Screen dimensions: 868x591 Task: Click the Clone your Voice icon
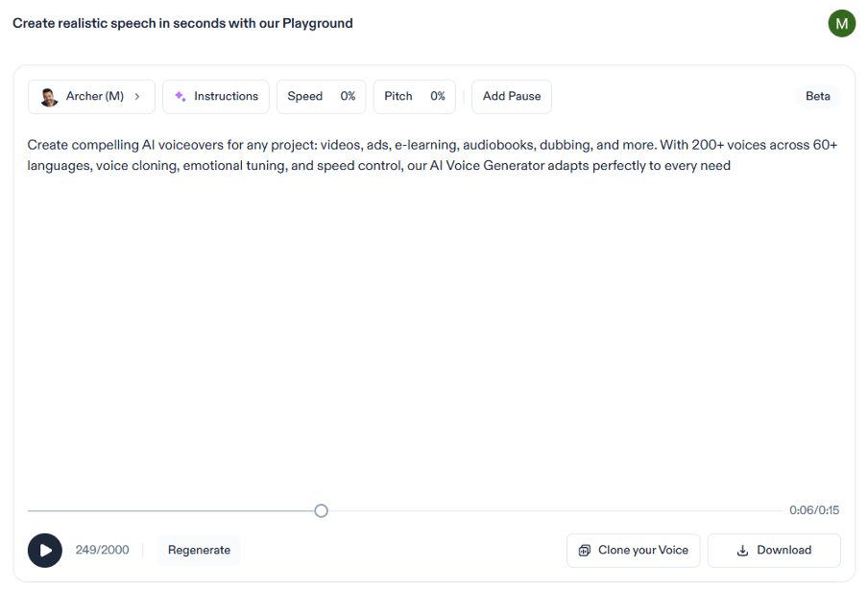pos(585,551)
